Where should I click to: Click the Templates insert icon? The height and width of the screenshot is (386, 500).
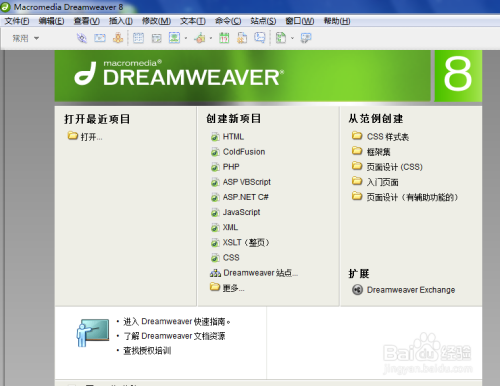pyautogui.click(x=281, y=38)
